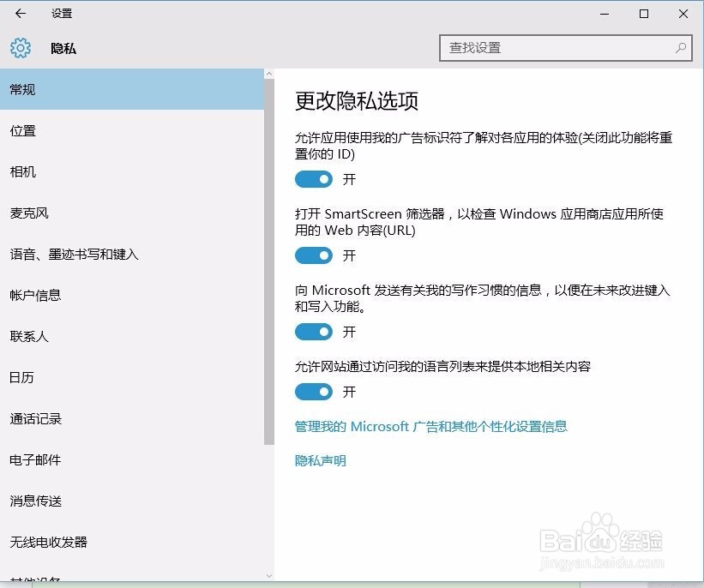This screenshot has width=704, height=588.
Task: Open the 隐私声明 link
Action: click(320, 460)
